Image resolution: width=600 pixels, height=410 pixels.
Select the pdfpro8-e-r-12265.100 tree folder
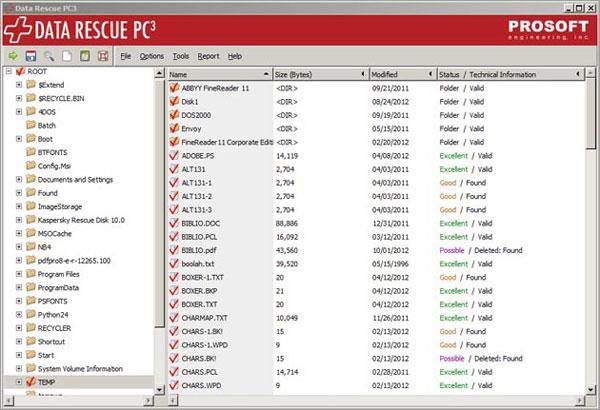tap(74, 260)
